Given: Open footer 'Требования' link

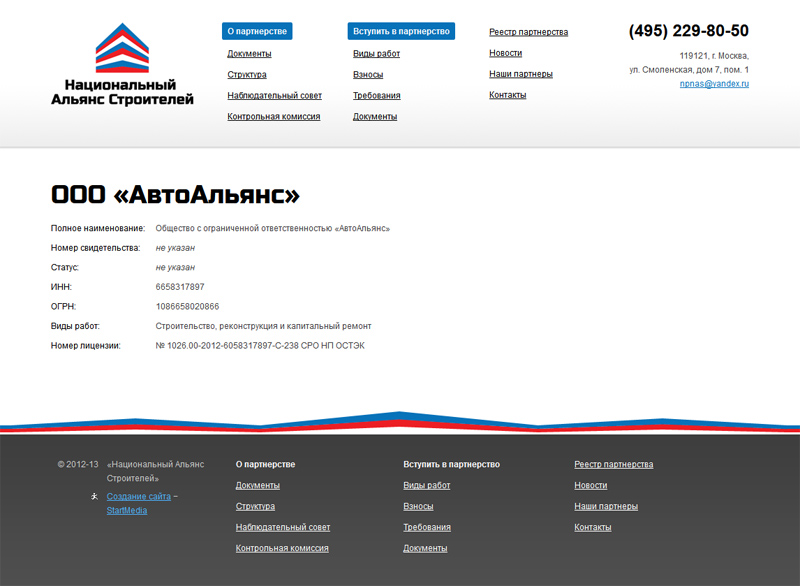Looking at the screenshot, I should click(427, 527).
